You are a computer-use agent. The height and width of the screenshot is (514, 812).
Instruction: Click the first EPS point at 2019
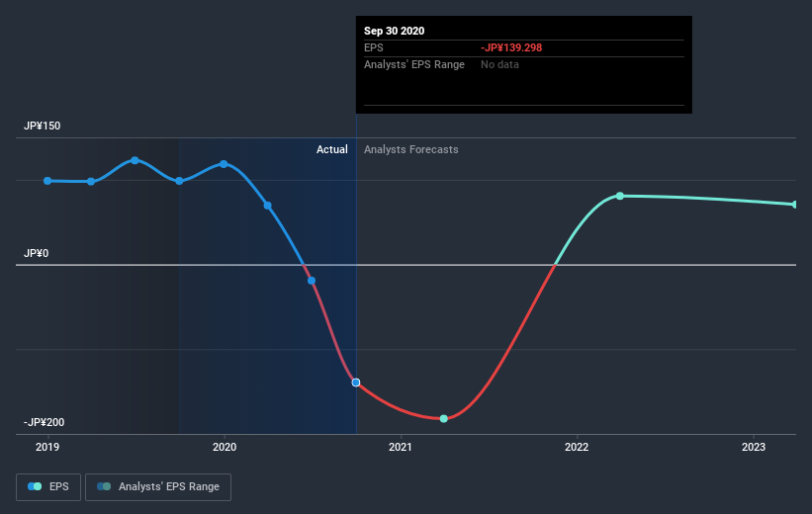(x=47, y=181)
